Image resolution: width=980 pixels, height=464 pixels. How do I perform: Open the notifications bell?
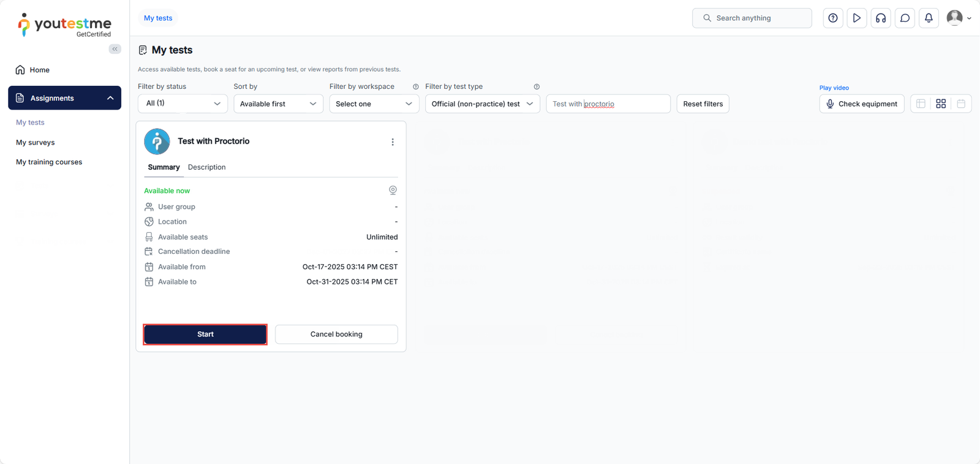(x=929, y=18)
